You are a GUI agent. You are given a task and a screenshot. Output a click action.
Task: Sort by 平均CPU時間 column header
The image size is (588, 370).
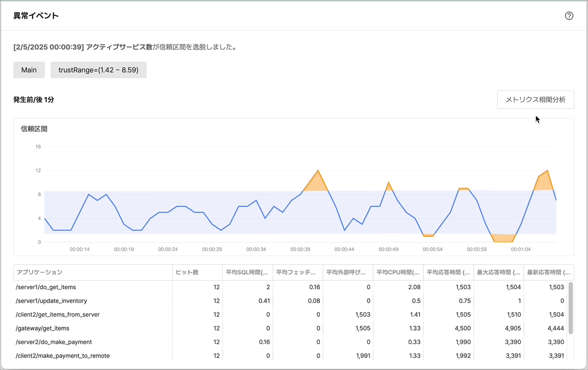[x=398, y=272]
